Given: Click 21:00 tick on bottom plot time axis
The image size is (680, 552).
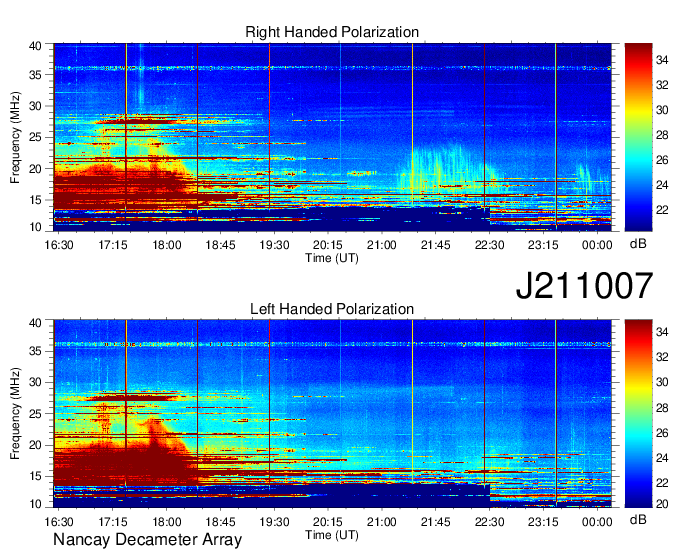Looking at the screenshot, I should [382, 522].
